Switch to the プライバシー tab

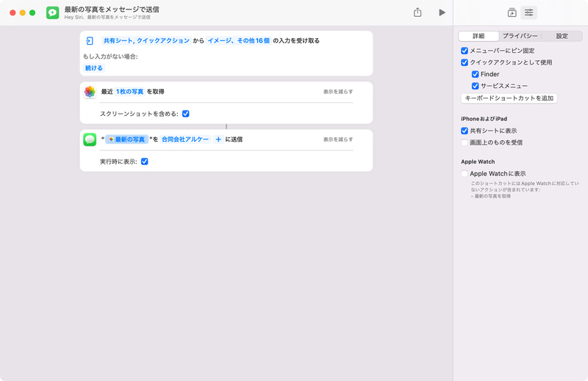pyautogui.click(x=520, y=36)
